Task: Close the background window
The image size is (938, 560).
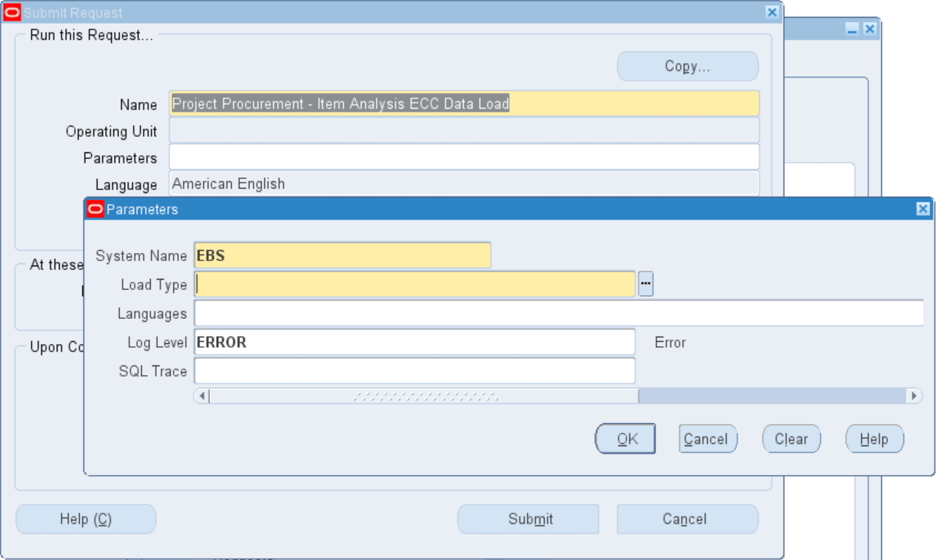Action: click(870, 29)
